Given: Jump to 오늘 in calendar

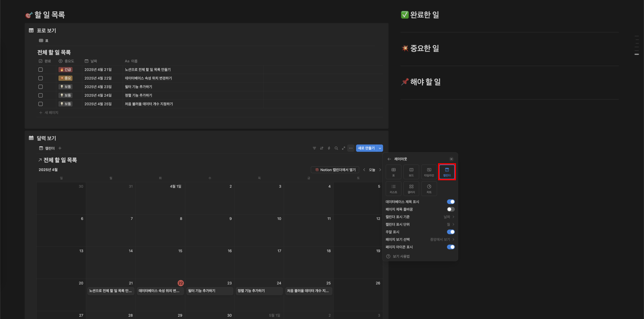Looking at the screenshot, I should (372, 170).
